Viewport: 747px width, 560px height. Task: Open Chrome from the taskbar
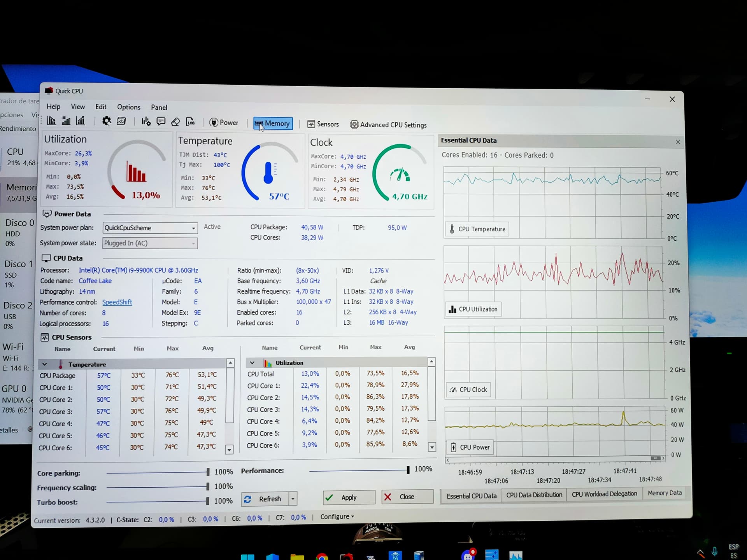pos(322,556)
